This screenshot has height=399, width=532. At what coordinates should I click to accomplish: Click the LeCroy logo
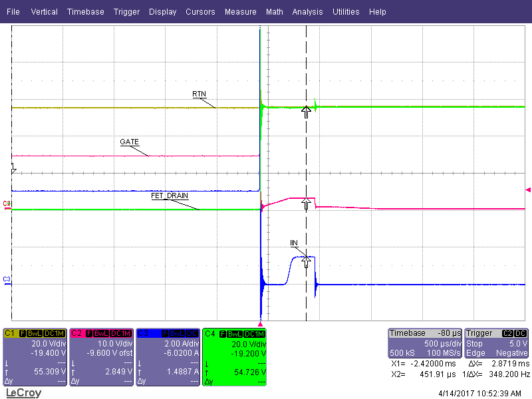(24, 392)
